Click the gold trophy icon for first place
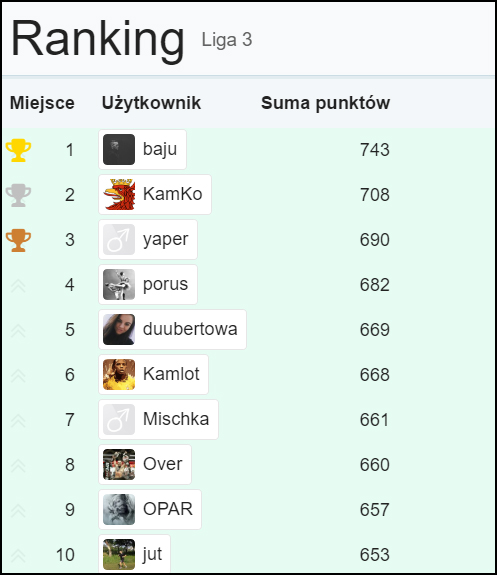 pos(18,150)
